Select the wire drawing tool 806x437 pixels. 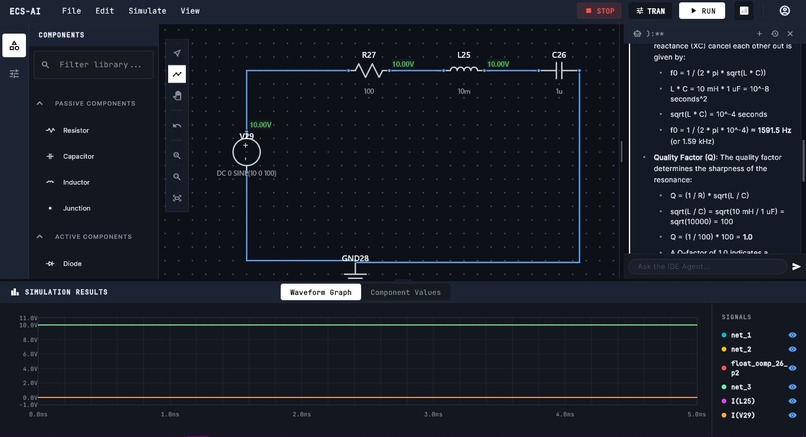[x=177, y=74]
